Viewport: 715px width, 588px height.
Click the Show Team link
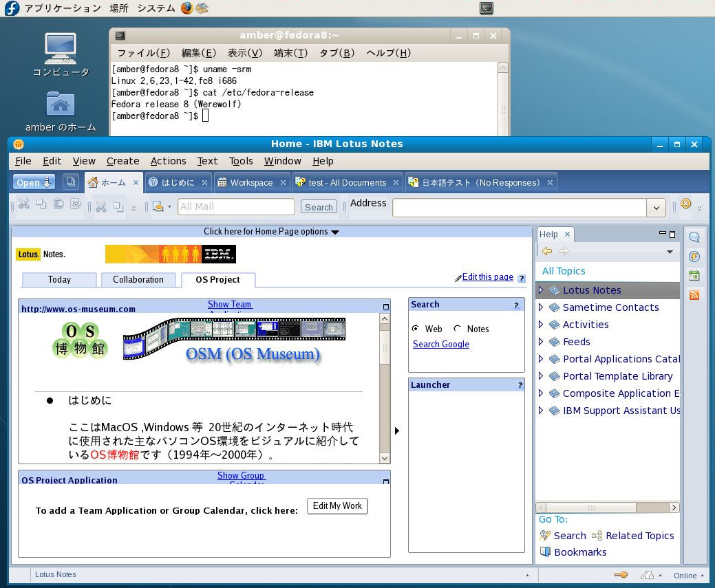click(229, 304)
